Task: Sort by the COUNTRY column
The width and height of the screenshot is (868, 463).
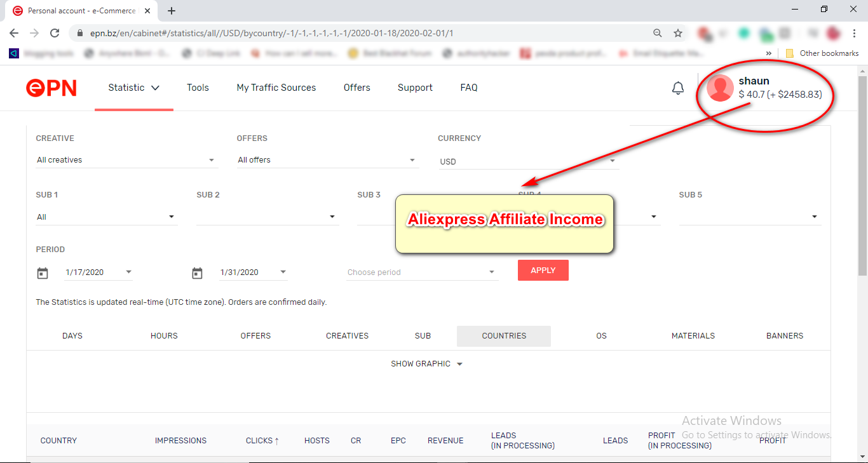Action: (58, 441)
